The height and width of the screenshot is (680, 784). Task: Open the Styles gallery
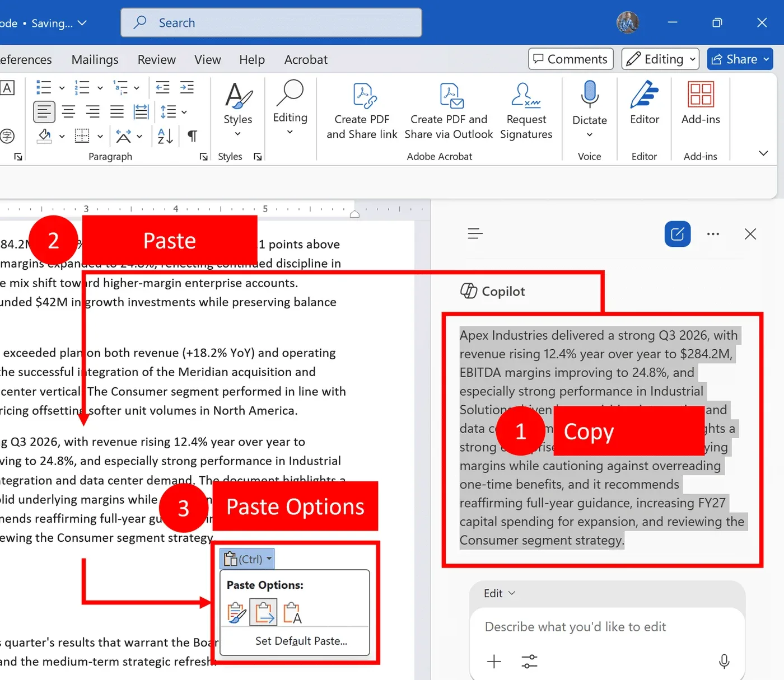[x=238, y=111]
